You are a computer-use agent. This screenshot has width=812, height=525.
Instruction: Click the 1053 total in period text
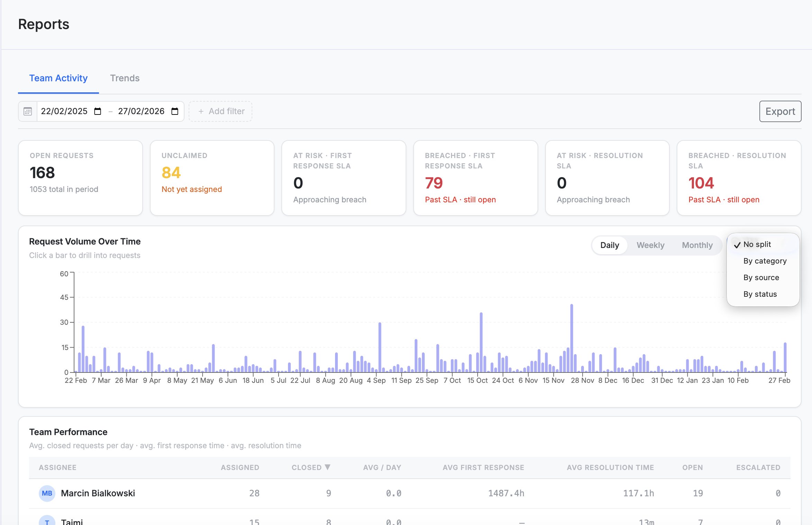(64, 189)
